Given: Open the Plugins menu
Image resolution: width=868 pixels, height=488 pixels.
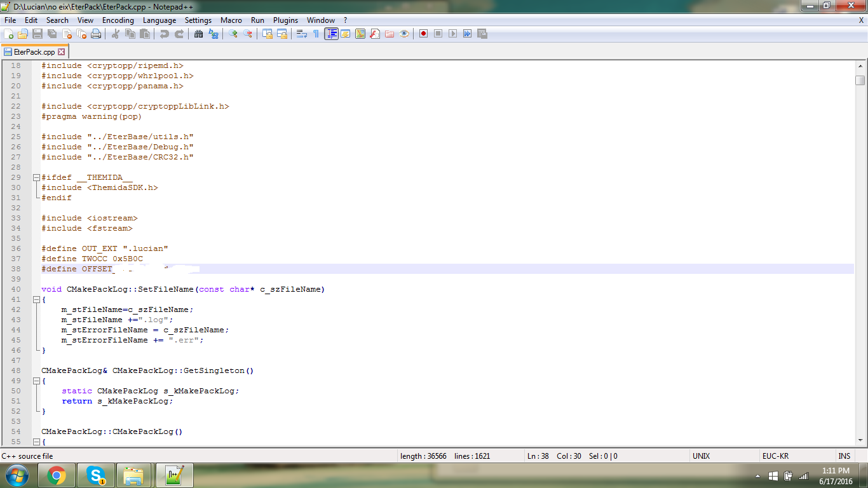Looking at the screenshot, I should 286,20.
